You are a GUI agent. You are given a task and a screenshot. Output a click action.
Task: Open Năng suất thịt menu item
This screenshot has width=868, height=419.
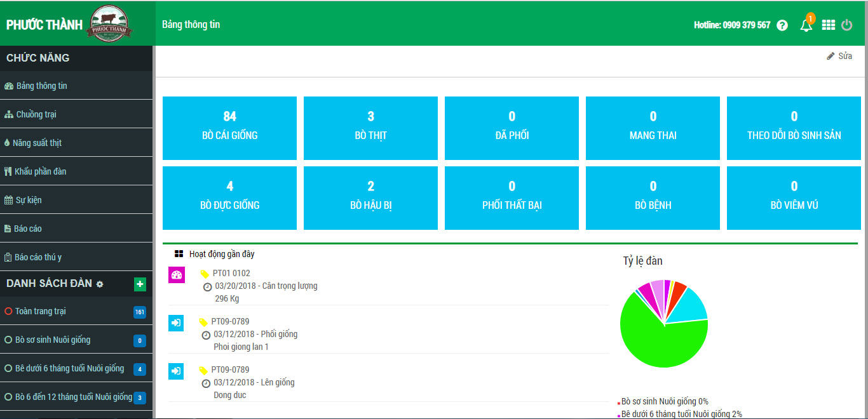point(36,143)
